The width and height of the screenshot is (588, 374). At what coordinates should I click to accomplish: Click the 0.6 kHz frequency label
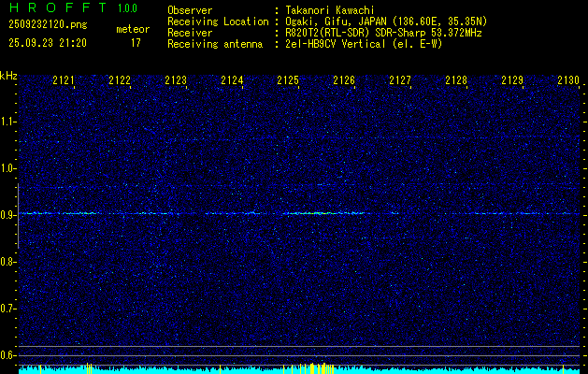(7, 355)
